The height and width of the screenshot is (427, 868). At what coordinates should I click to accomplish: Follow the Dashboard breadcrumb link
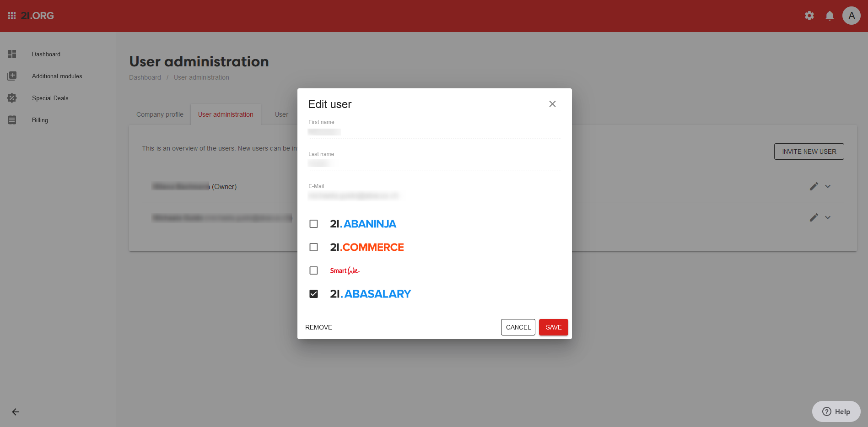[x=145, y=77]
